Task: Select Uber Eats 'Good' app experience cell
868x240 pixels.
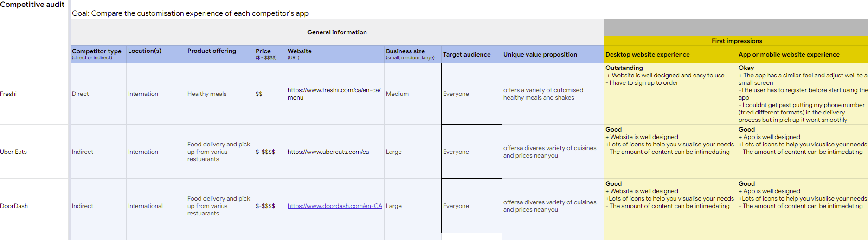Action: (x=803, y=152)
